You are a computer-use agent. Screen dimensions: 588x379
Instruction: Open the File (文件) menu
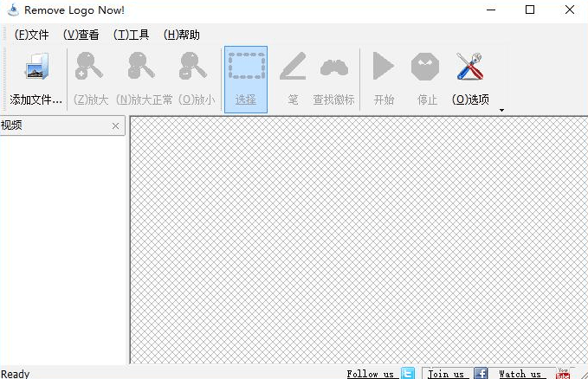[x=32, y=35]
